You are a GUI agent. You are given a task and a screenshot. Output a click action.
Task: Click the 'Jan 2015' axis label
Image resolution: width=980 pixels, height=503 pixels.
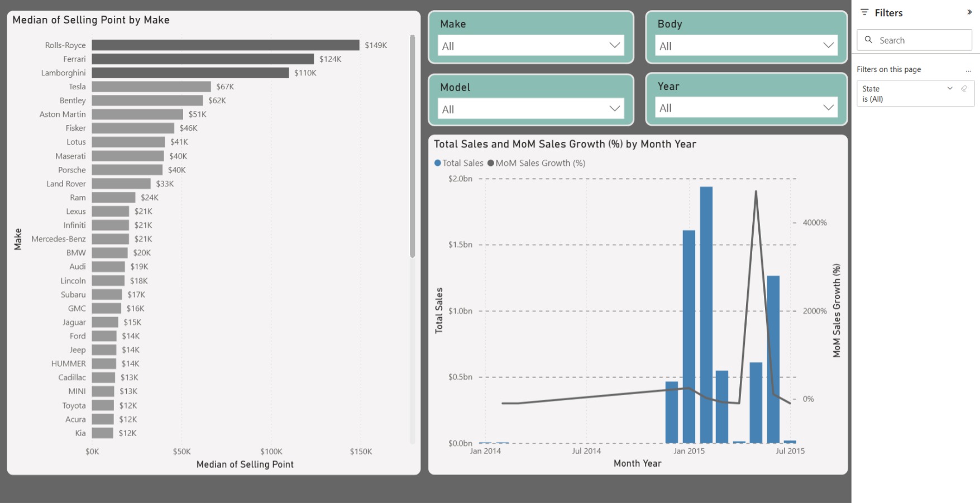tap(689, 451)
